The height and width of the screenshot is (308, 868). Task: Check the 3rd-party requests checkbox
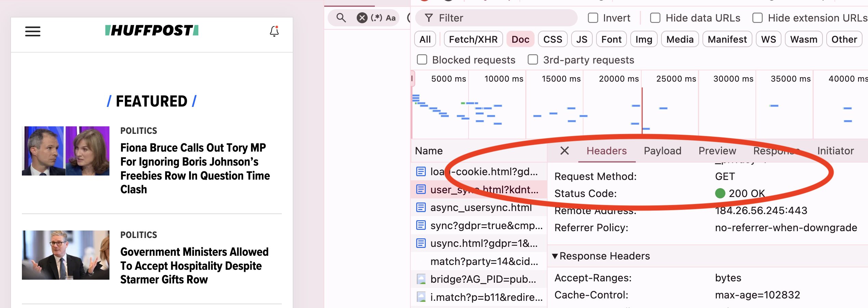tap(532, 59)
